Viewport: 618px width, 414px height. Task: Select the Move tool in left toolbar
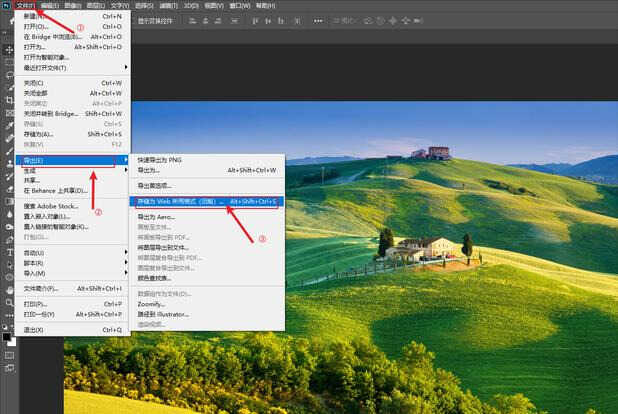coord(9,49)
